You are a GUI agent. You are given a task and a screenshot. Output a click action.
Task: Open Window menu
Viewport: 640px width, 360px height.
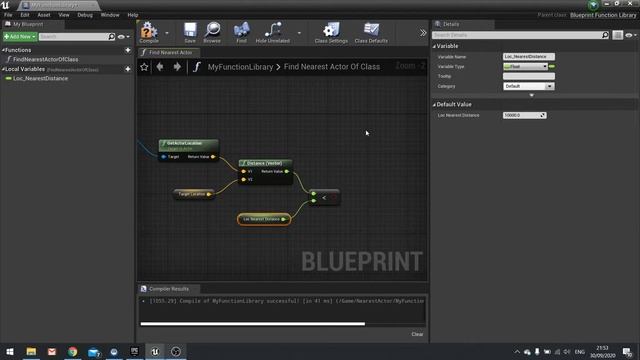pyautogui.click(x=110, y=15)
